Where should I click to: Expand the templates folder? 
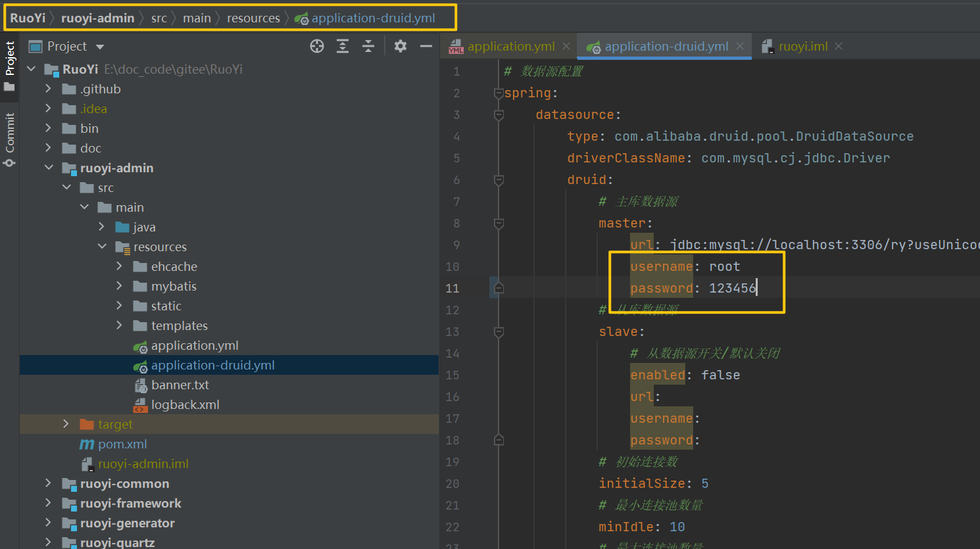119,325
